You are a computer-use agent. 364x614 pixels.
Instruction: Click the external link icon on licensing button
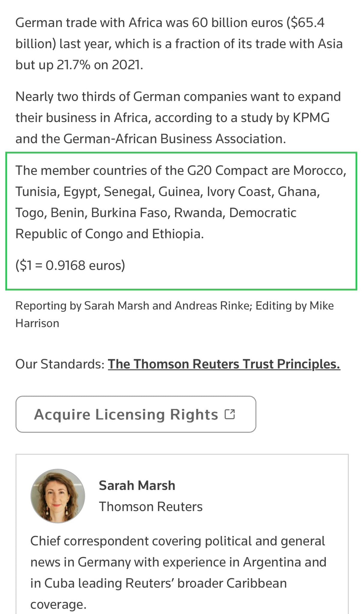pos(230,414)
